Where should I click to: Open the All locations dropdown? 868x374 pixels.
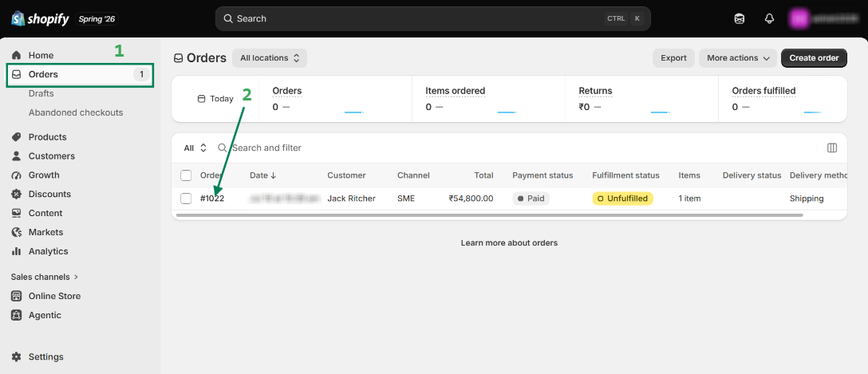270,58
